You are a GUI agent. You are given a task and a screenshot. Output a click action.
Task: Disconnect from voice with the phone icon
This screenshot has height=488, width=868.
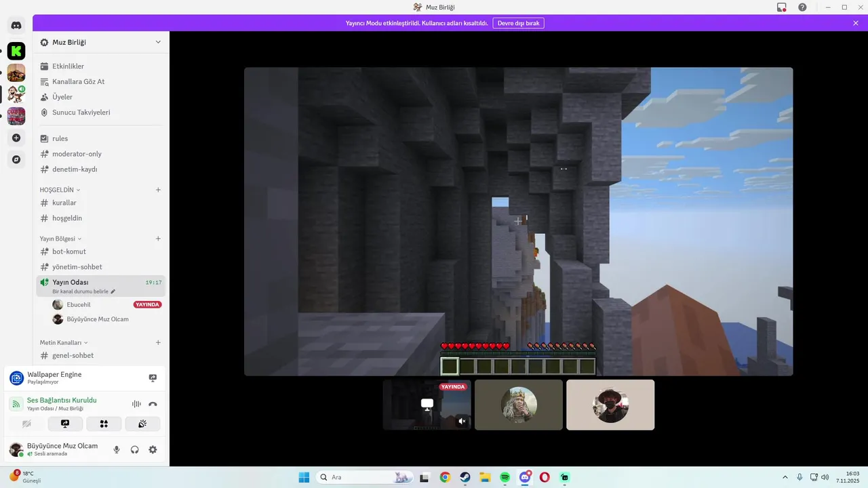[x=153, y=404]
